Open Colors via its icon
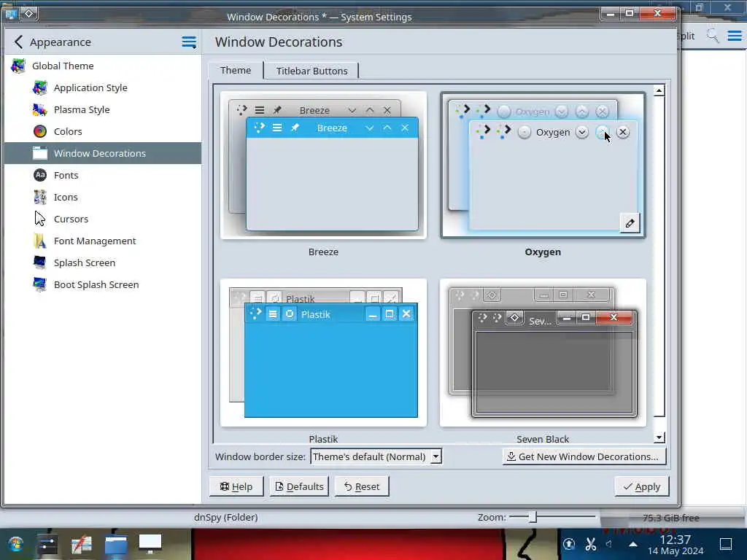The width and height of the screenshot is (747, 560). [40, 131]
